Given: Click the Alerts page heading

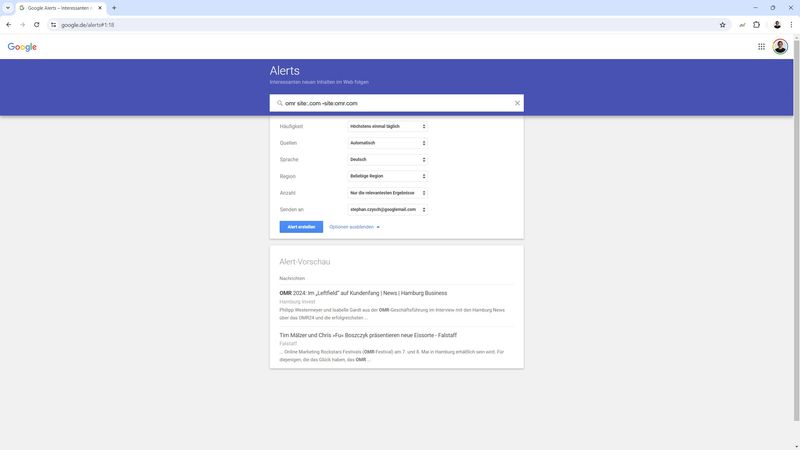Looking at the screenshot, I should (284, 70).
